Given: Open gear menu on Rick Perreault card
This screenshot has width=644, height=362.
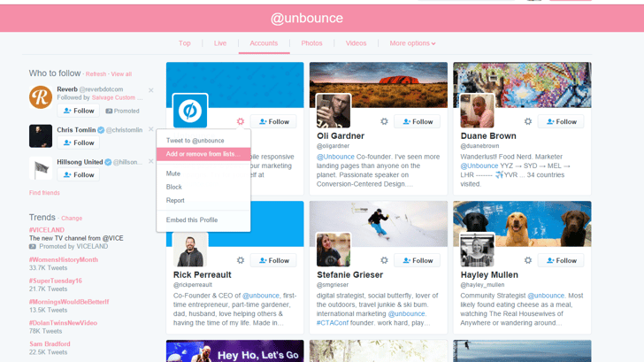Looking at the screenshot, I should coord(241,260).
